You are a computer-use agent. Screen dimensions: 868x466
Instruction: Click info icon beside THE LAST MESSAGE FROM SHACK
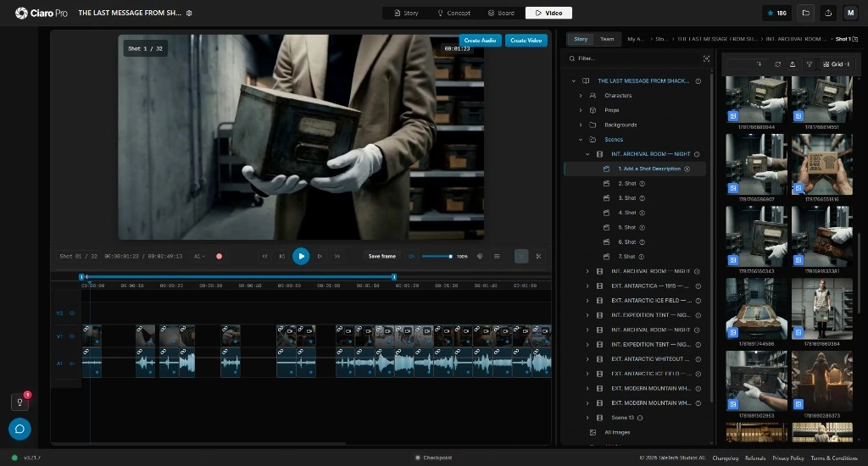click(x=698, y=80)
